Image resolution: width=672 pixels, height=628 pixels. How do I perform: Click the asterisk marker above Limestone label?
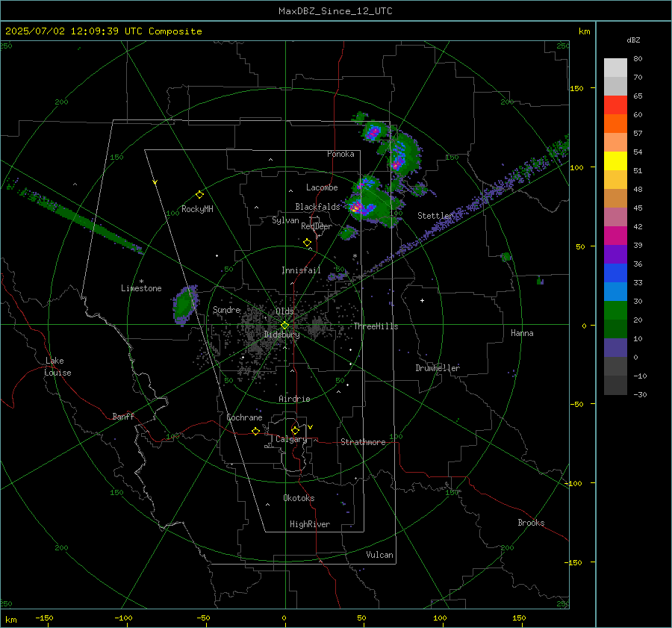coord(141,282)
